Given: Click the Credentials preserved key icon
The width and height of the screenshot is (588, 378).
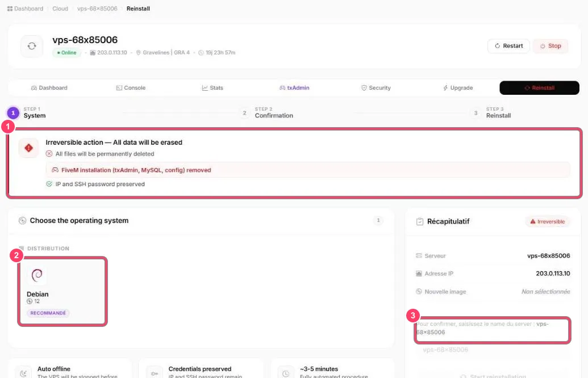Looking at the screenshot, I should point(154,373).
